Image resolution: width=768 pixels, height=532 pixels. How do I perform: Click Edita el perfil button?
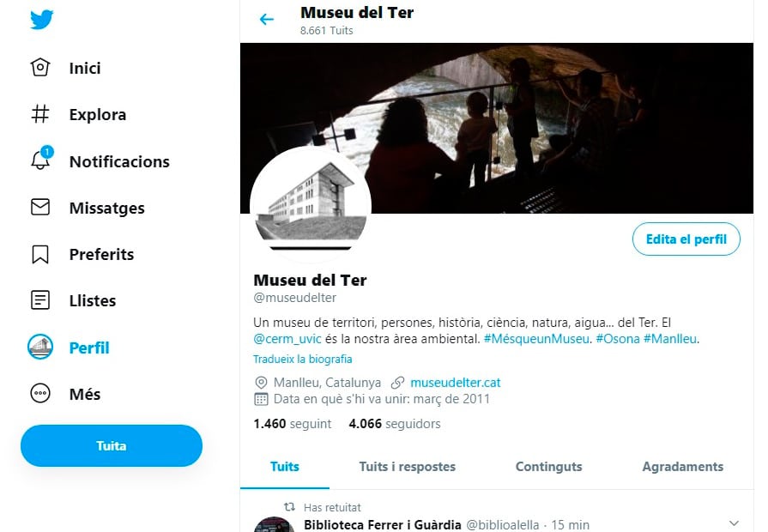[686, 239]
